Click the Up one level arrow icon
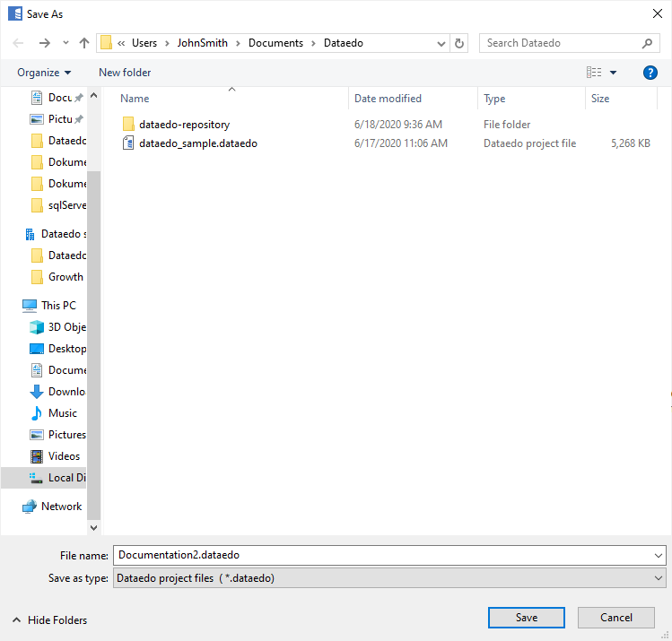 pyautogui.click(x=84, y=43)
